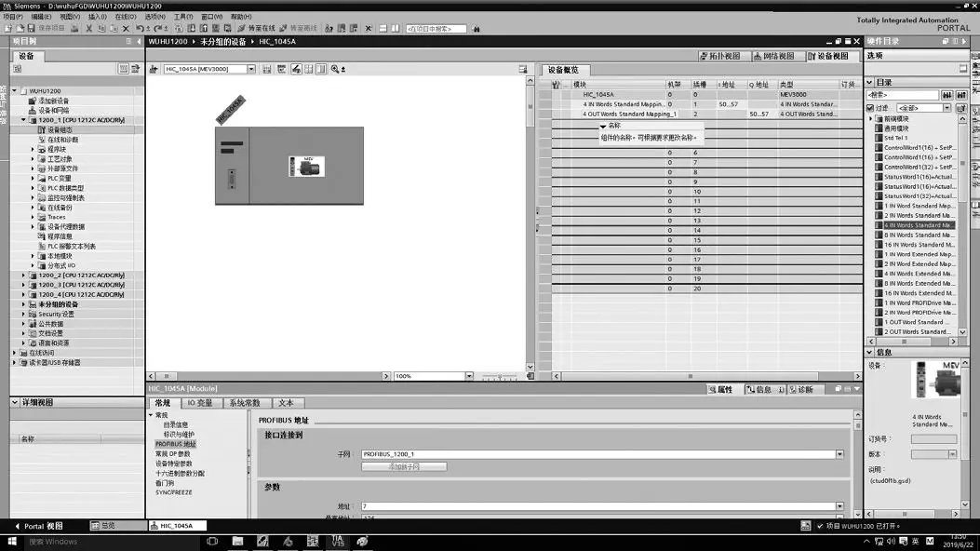The image size is (980, 551).
Task: Collapse the catalog section header arrow
Action: 871,82
